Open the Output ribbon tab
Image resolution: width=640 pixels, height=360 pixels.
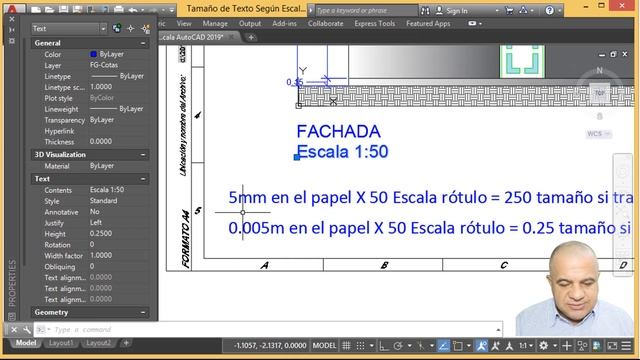pos(250,24)
